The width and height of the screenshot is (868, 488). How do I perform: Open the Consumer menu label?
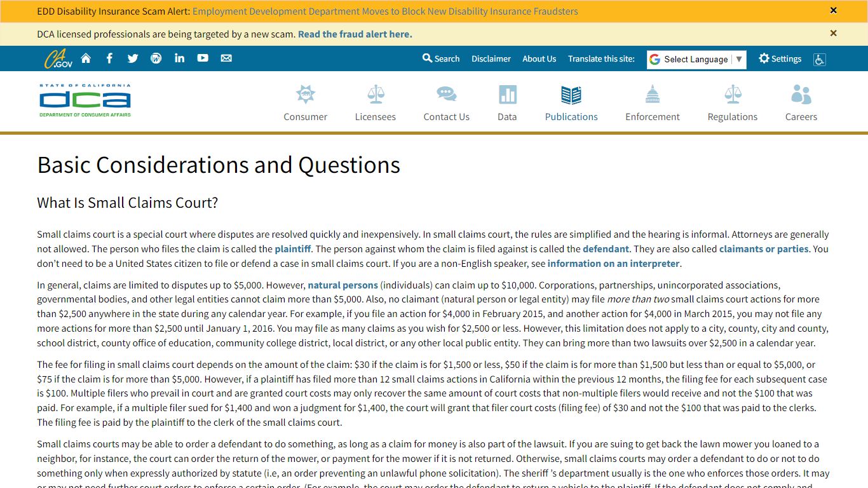[306, 117]
